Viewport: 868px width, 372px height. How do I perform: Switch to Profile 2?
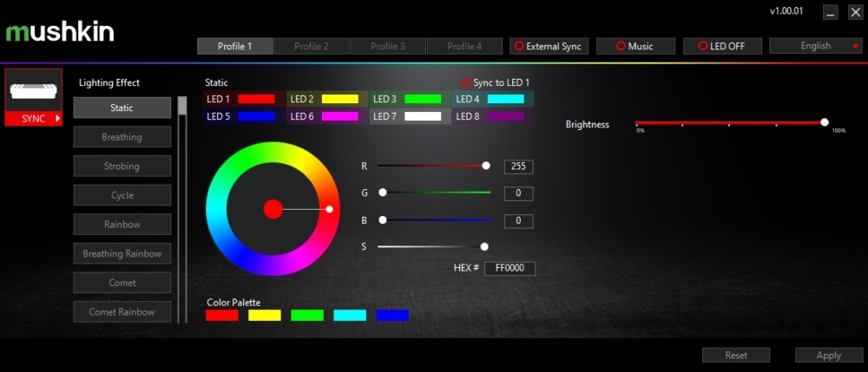pyautogui.click(x=312, y=47)
